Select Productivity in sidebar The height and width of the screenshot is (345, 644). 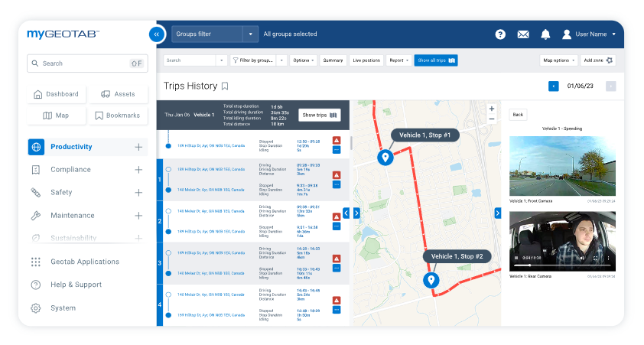(x=71, y=147)
